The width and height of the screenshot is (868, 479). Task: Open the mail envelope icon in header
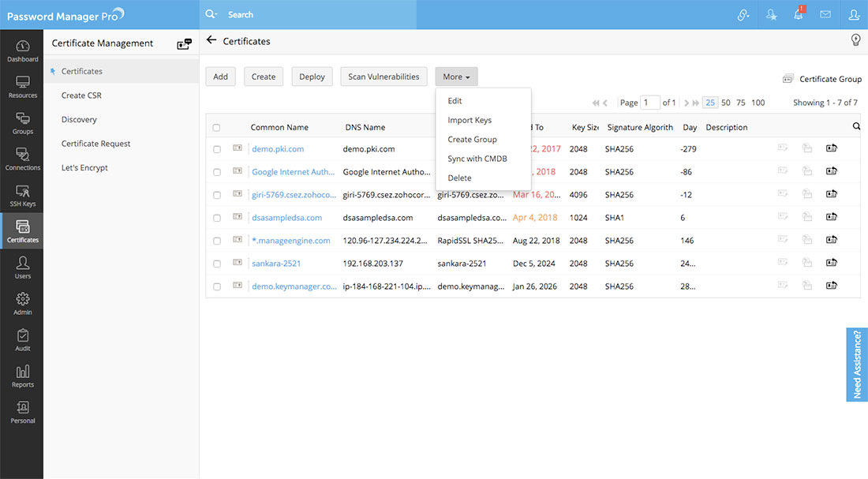825,15
